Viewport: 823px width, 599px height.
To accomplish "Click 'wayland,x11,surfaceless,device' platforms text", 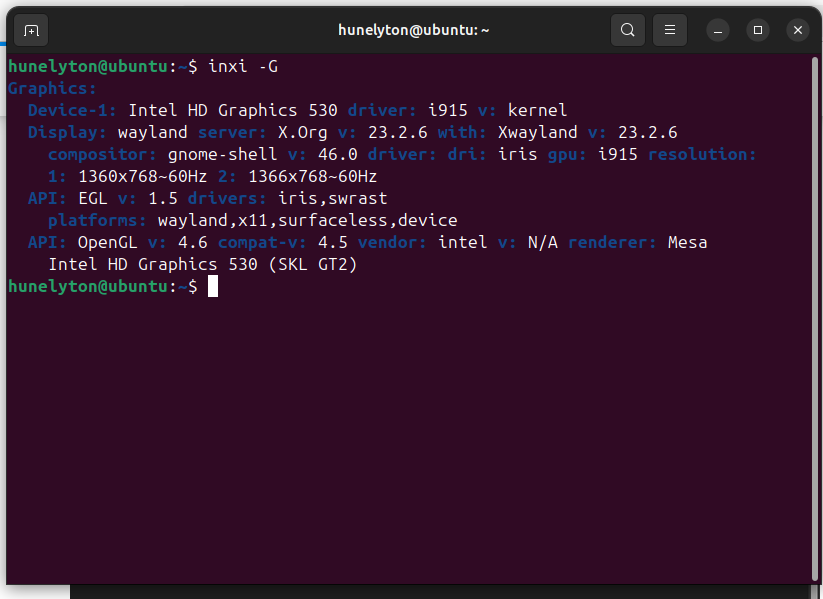I will (x=308, y=221).
